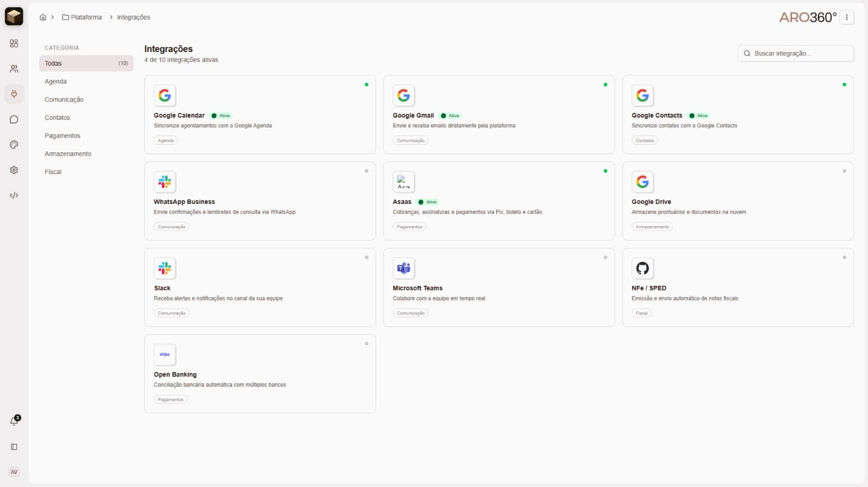Open the NFe / SPED card title
Image resolution: width=868 pixels, height=487 pixels.
pyautogui.click(x=649, y=288)
